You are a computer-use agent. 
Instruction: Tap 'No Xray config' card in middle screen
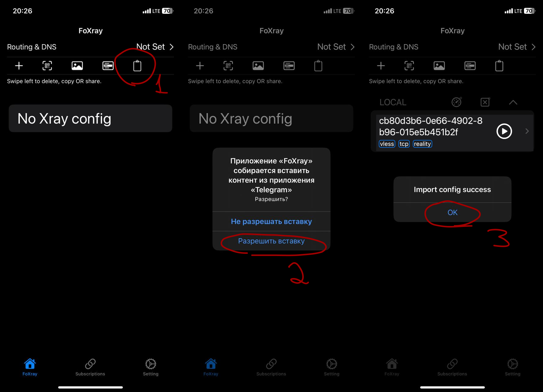point(271,119)
